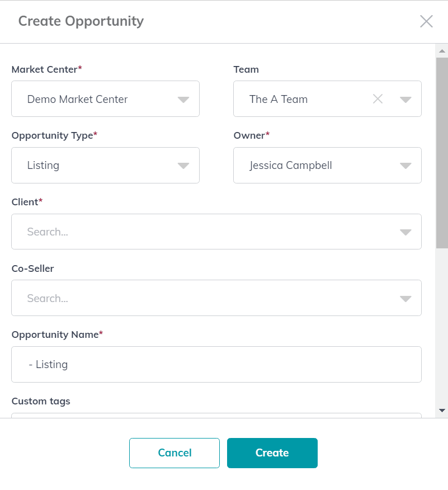
Task: Click the Create button
Action: [x=272, y=453]
